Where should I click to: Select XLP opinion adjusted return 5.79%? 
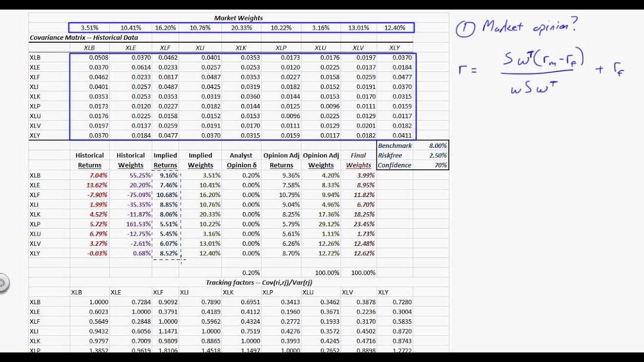pos(290,224)
